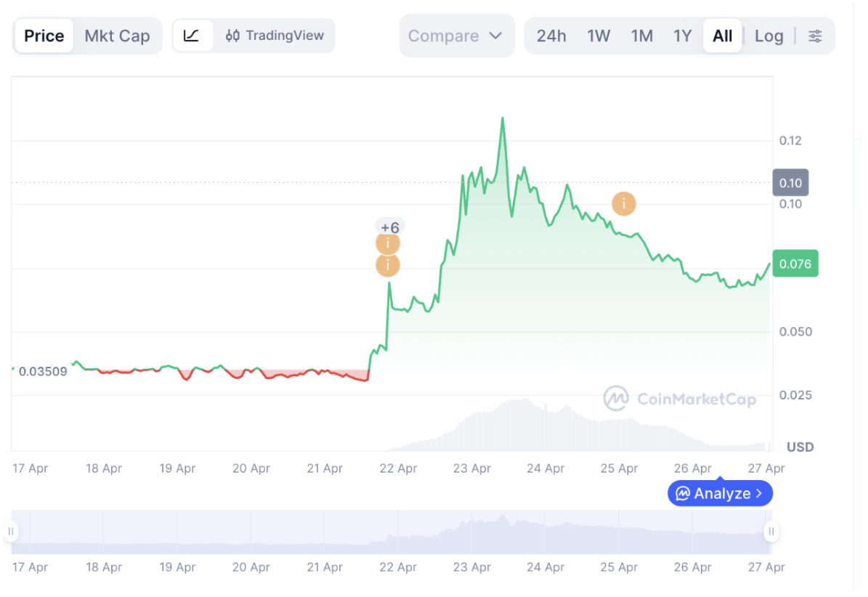Switch chart to Price view
The image size is (868, 597).
click(44, 36)
